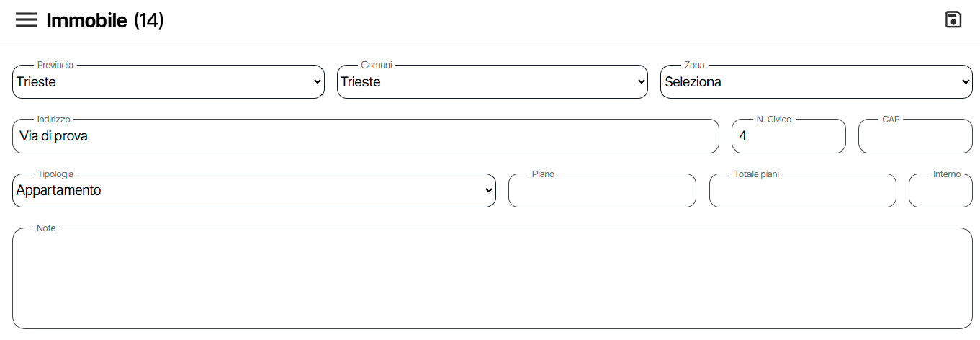This screenshot has height=340, width=980.
Task: Click the Immobile page title
Action: (88, 21)
